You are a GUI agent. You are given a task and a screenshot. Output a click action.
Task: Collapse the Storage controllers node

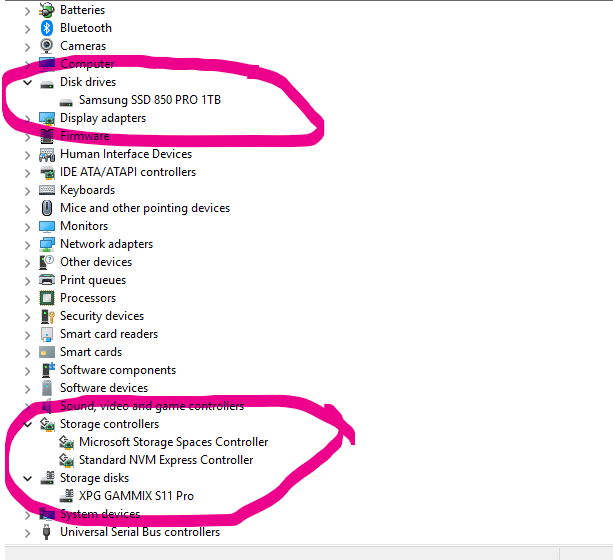pos(27,424)
